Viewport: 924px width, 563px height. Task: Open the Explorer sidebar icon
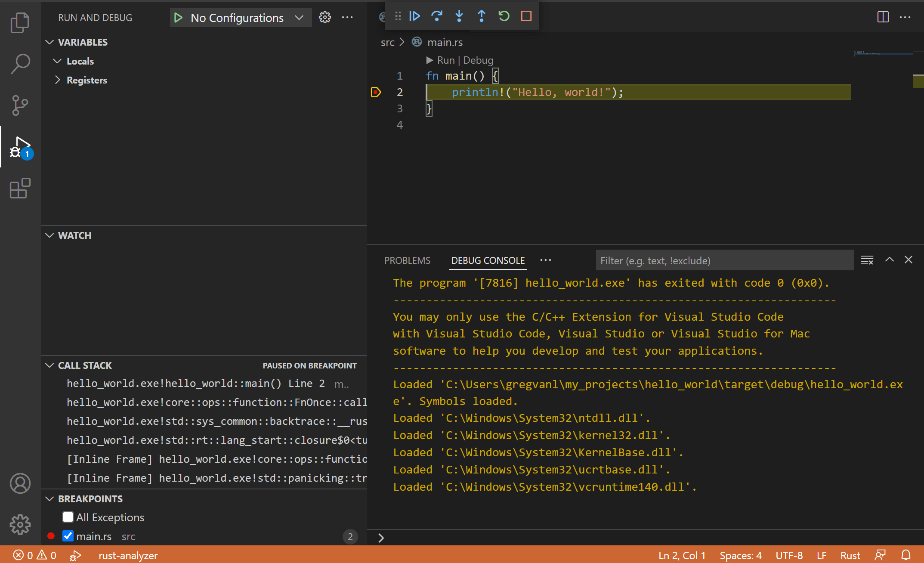pyautogui.click(x=20, y=23)
